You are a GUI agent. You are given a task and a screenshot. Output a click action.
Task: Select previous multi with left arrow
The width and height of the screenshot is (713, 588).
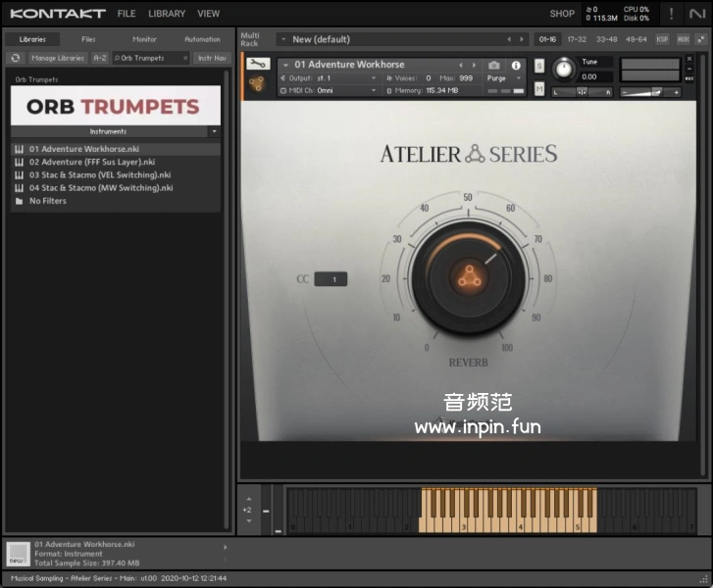pos(509,39)
